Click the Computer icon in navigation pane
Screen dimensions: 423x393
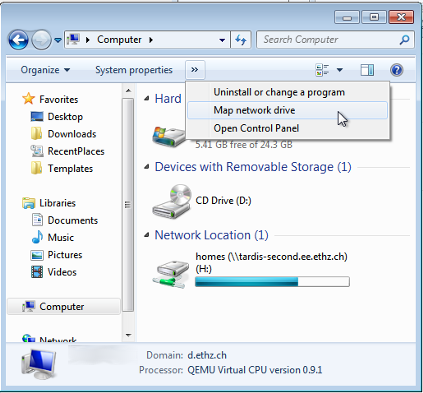pyautogui.click(x=29, y=306)
